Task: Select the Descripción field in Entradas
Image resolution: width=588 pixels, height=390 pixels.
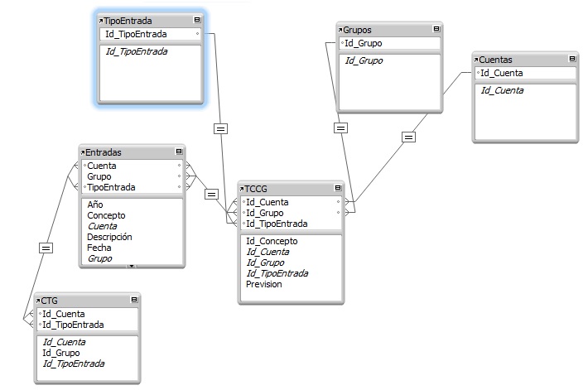Action: coord(109,237)
